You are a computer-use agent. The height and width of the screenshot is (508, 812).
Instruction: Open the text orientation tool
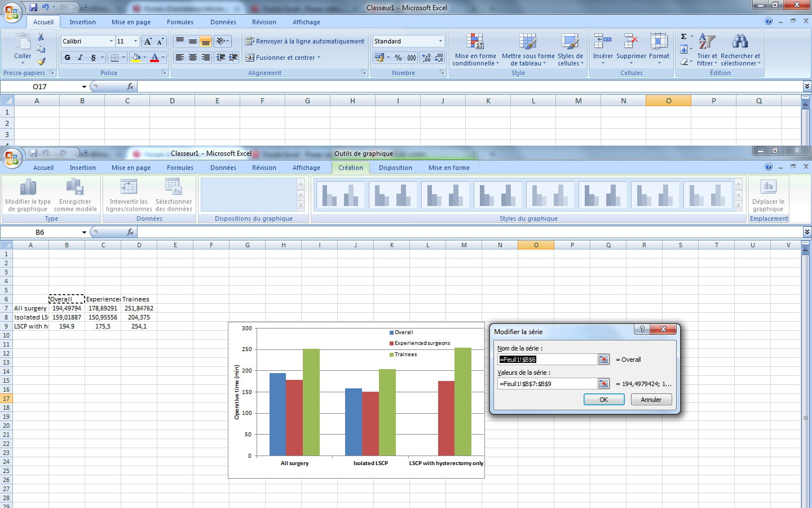click(223, 41)
